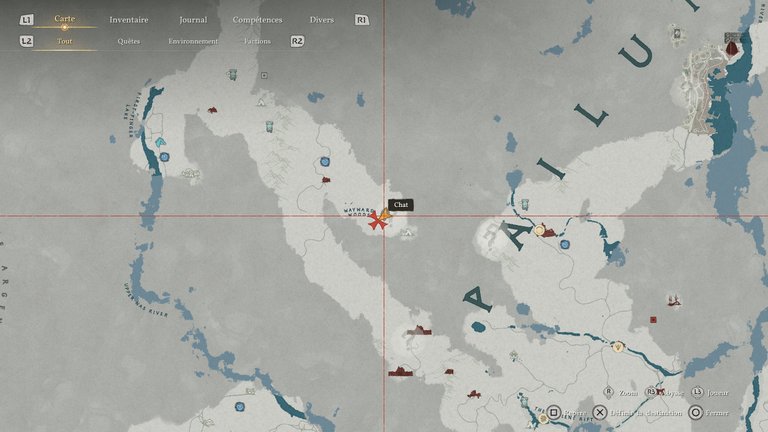
Task: Click the R2 filter shoulder icon
Action: coord(297,41)
